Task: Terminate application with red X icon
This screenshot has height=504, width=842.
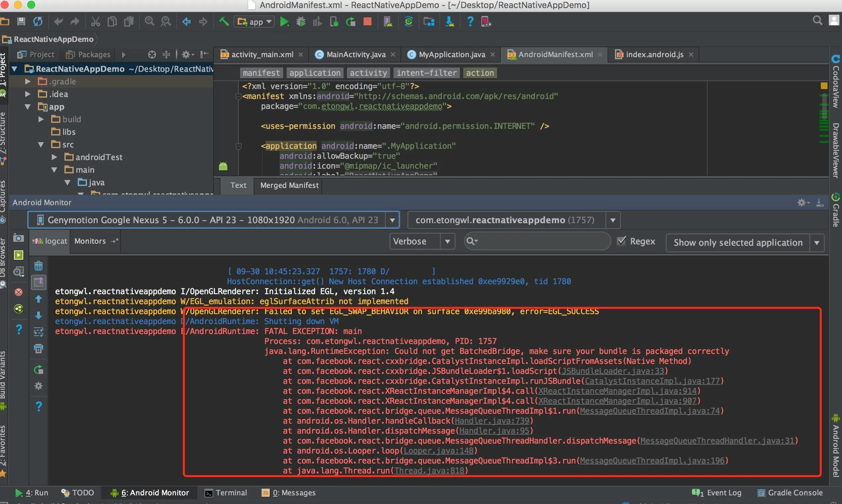Action: 19,292
